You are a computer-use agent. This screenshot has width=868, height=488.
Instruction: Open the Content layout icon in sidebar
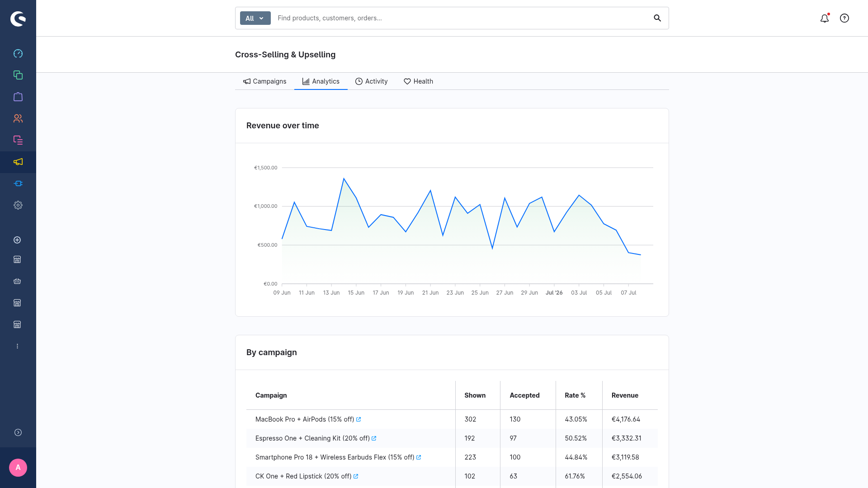click(x=18, y=140)
